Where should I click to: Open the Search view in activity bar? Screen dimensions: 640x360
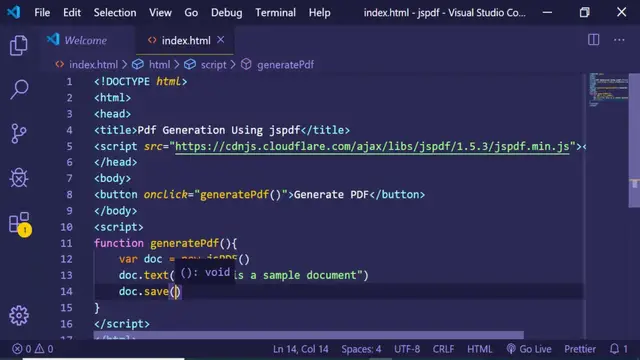(19, 89)
